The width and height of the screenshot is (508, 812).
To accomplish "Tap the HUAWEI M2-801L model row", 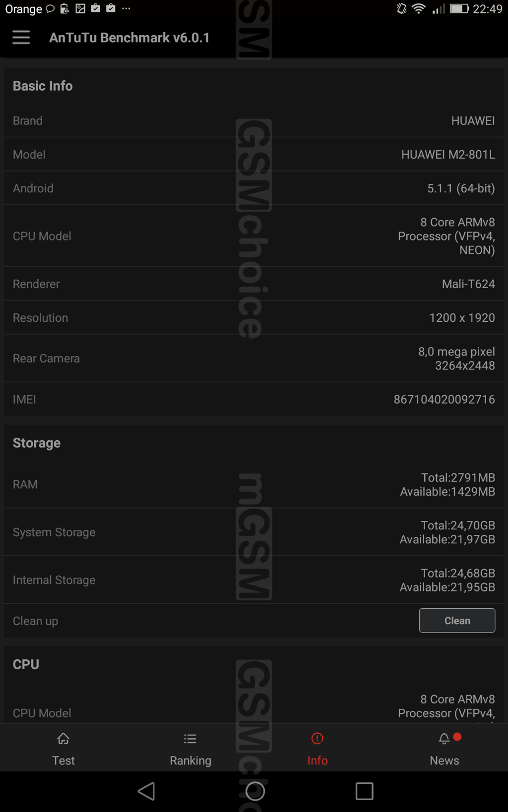I will click(254, 155).
